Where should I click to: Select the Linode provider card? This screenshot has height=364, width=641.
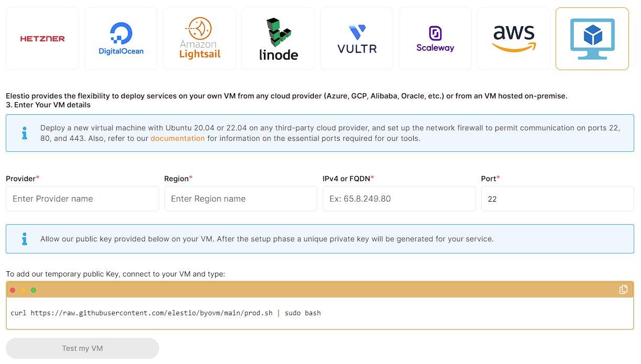(x=278, y=39)
